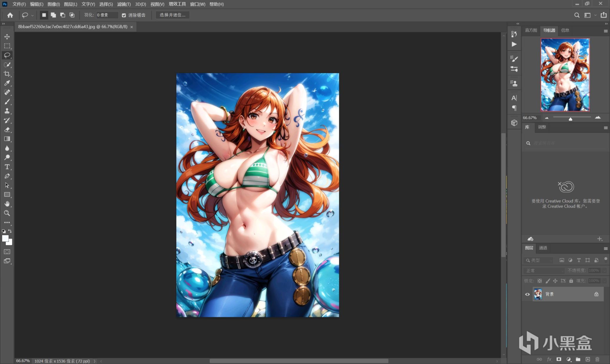Open the Paragraph panel icon
The image size is (610, 364).
tap(514, 108)
